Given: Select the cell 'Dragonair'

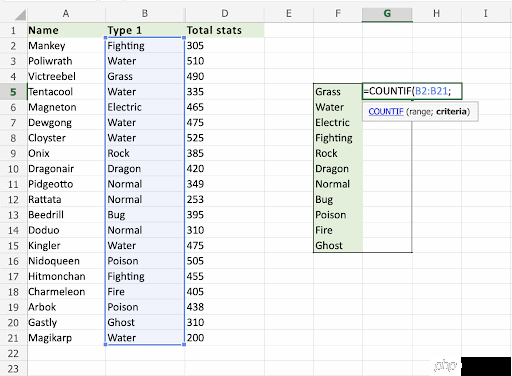Looking at the screenshot, I should tap(66, 169).
